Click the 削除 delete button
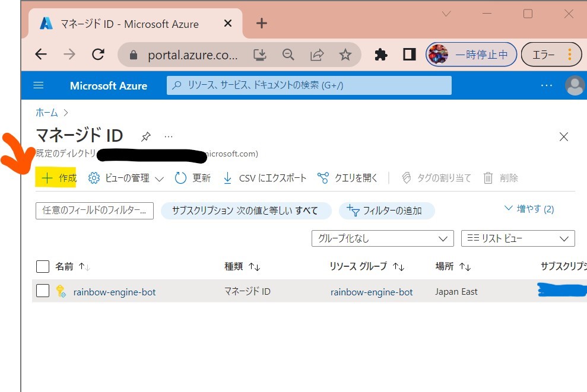Screen dimensions: 587x392 tap(500, 178)
